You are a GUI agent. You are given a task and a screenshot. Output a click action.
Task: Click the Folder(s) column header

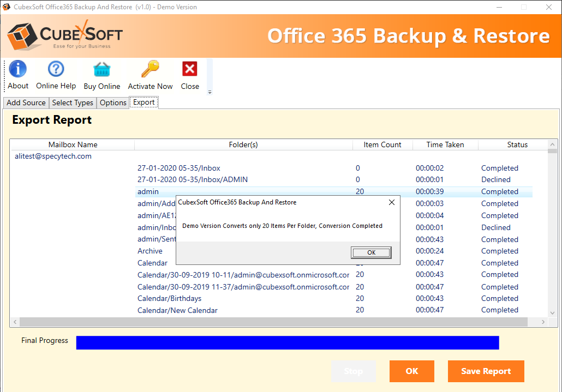point(243,144)
